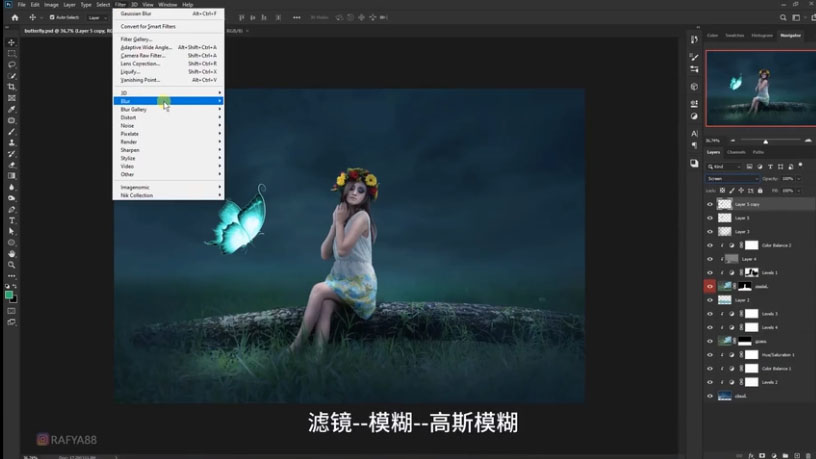Hide the Hue/Saturation 1 layer

710,355
